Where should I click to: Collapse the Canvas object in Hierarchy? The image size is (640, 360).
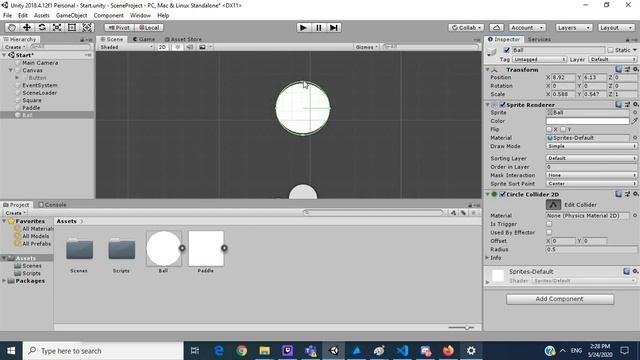pyautogui.click(x=11, y=70)
